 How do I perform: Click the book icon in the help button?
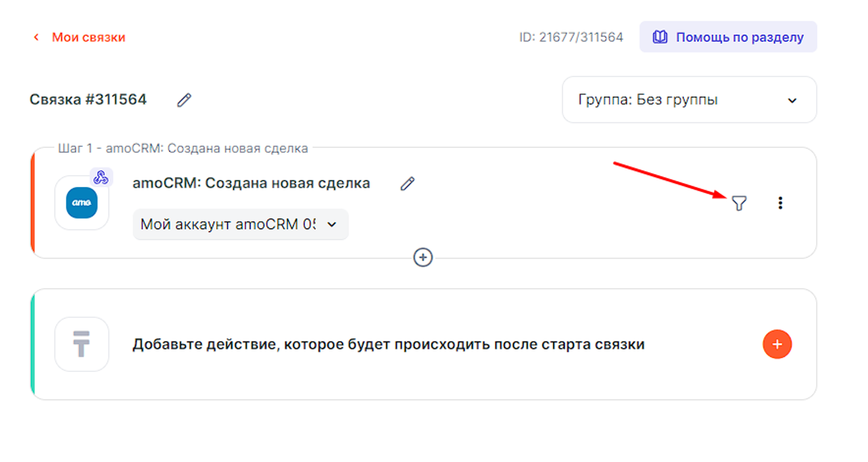(x=660, y=37)
